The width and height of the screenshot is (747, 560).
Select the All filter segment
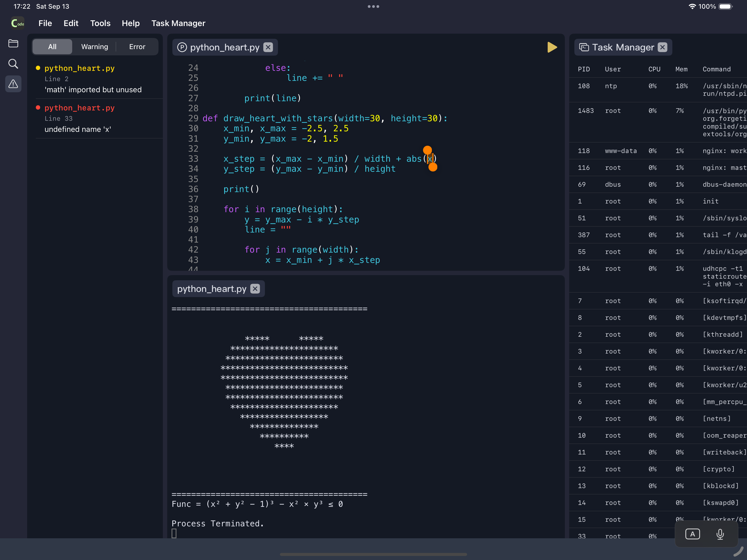[52, 47]
